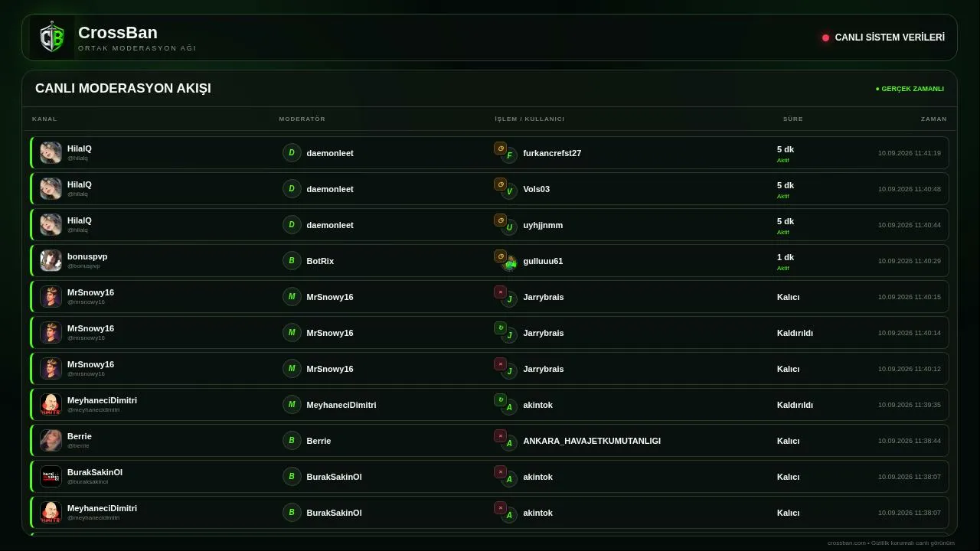
Task: Click the bonuspvp channel avatar
Action: point(51,261)
